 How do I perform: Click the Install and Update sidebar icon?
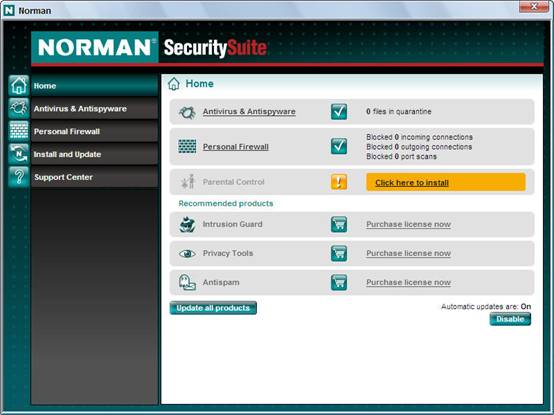pos(19,154)
